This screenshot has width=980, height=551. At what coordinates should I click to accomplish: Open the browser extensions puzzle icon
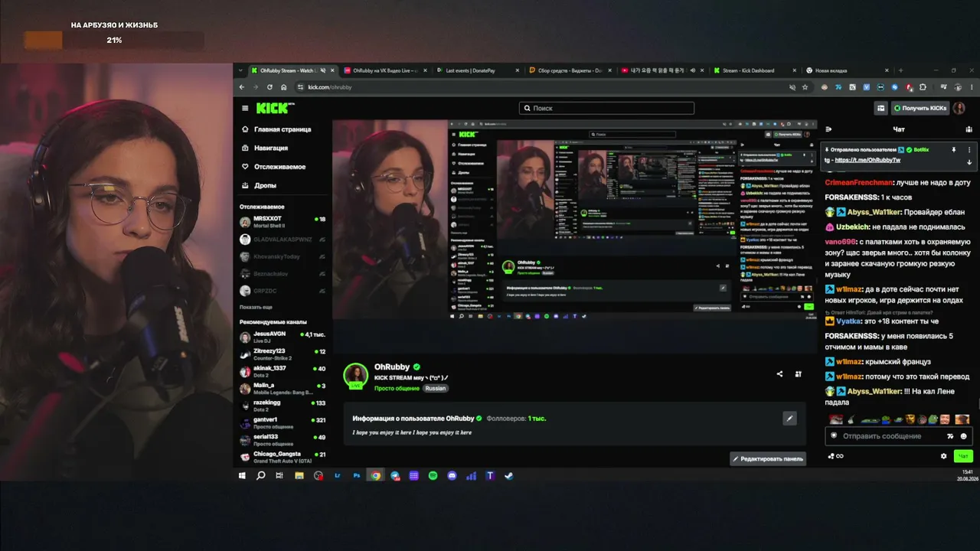coord(923,87)
